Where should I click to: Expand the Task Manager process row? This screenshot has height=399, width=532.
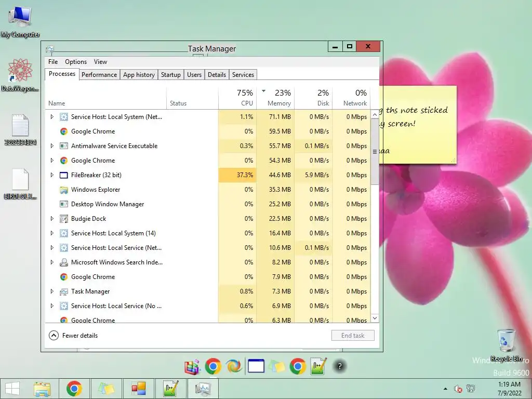[x=52, y=291]
